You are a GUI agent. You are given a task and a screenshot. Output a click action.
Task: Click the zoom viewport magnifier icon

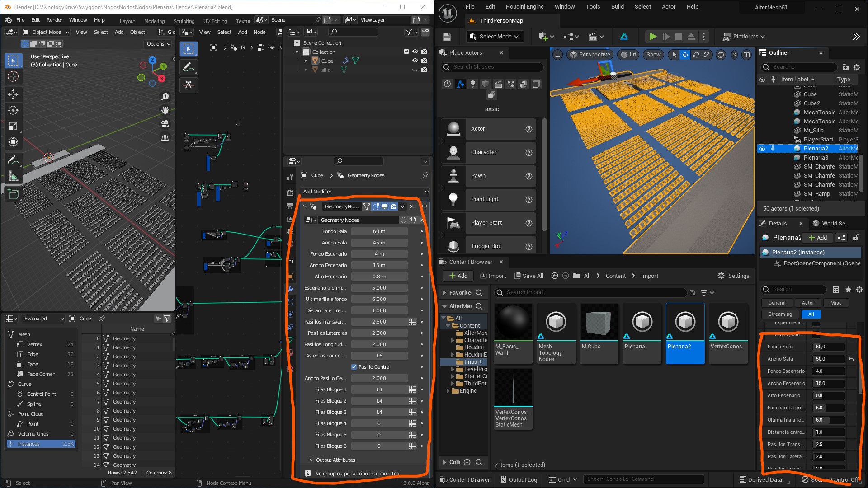[x=165, y=96]
